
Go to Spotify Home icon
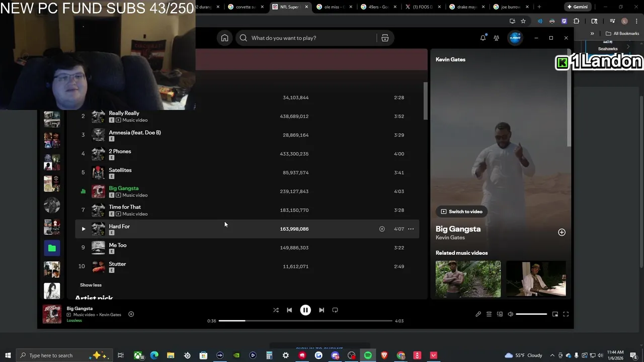point(224,38)
